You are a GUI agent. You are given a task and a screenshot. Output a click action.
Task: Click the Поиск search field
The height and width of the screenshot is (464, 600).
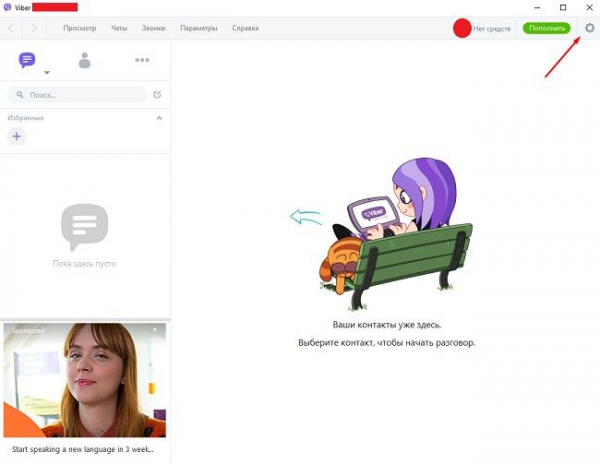(x=77, y=94)
